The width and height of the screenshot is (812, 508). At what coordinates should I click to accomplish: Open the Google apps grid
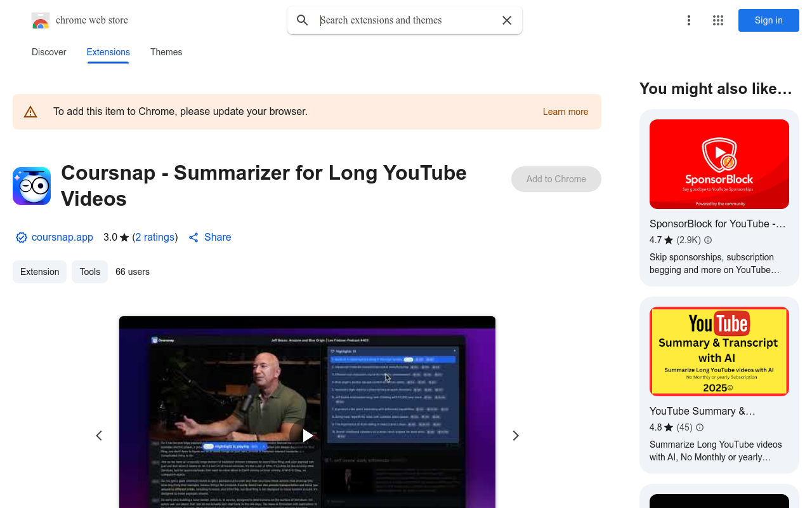point(718,20)
